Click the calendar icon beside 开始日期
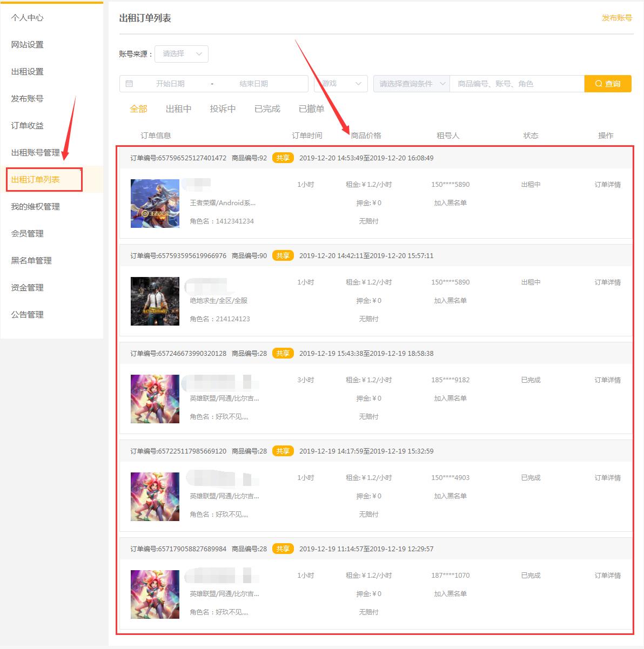 (128, 83)
